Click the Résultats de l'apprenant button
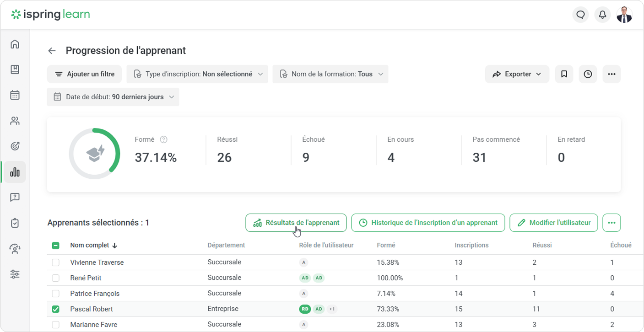Screen dimensions: 644x332 pyautogui.click(x=296, y=223)
